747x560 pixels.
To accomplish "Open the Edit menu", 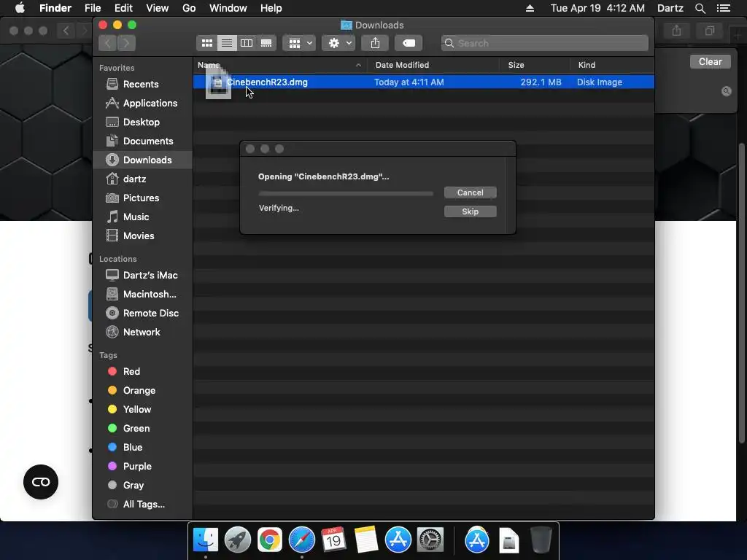I will click(x=123, y=8).
